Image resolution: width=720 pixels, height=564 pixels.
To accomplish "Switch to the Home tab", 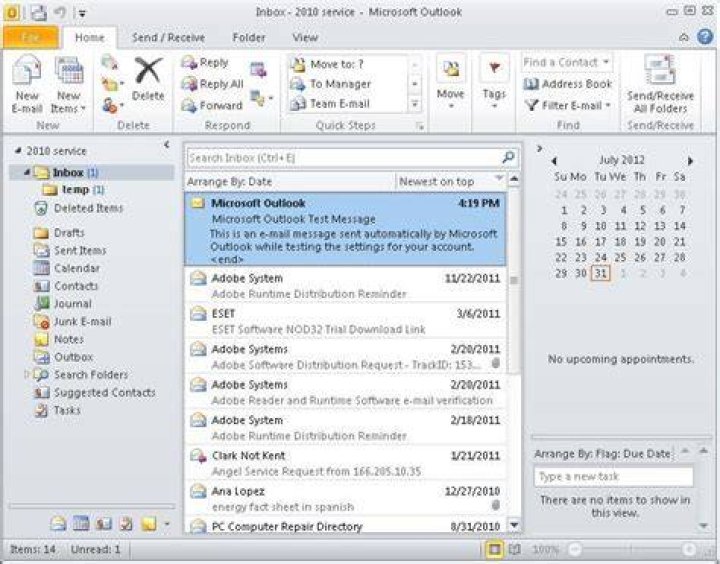I will 90,38.
